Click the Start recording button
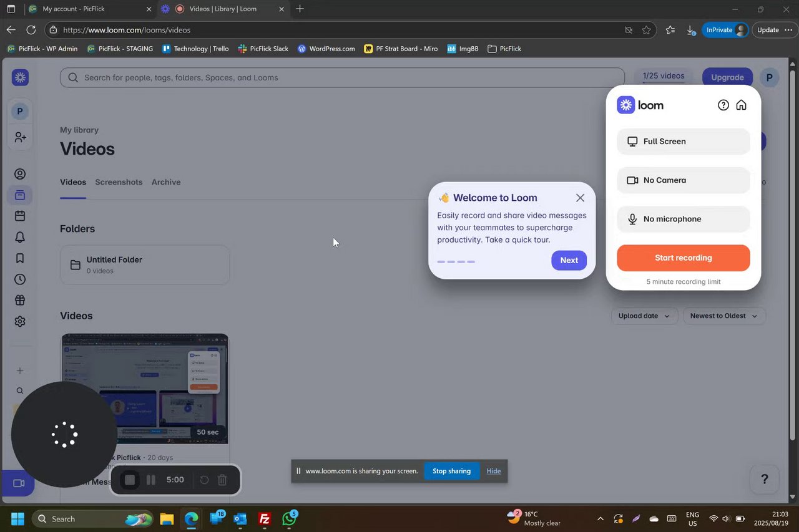The width and height of the screenshot is (799, 532). (684, 258)
